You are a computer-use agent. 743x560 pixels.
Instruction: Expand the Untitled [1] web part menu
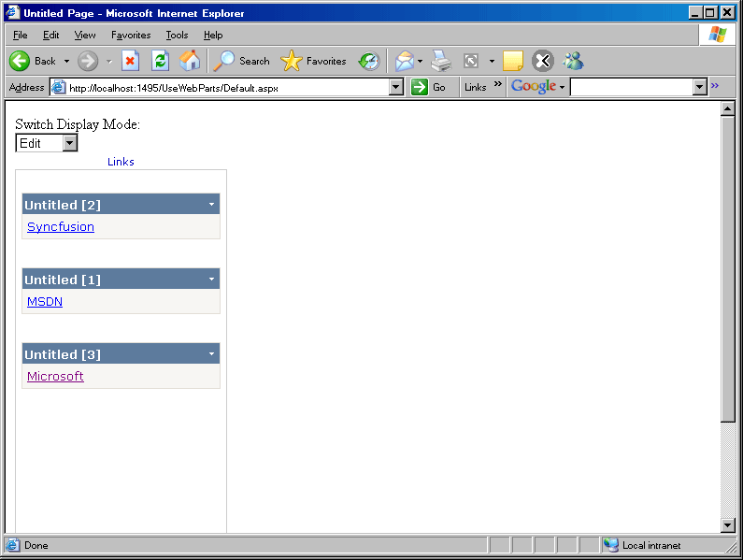pyautogui.click(x=212, y=279)
